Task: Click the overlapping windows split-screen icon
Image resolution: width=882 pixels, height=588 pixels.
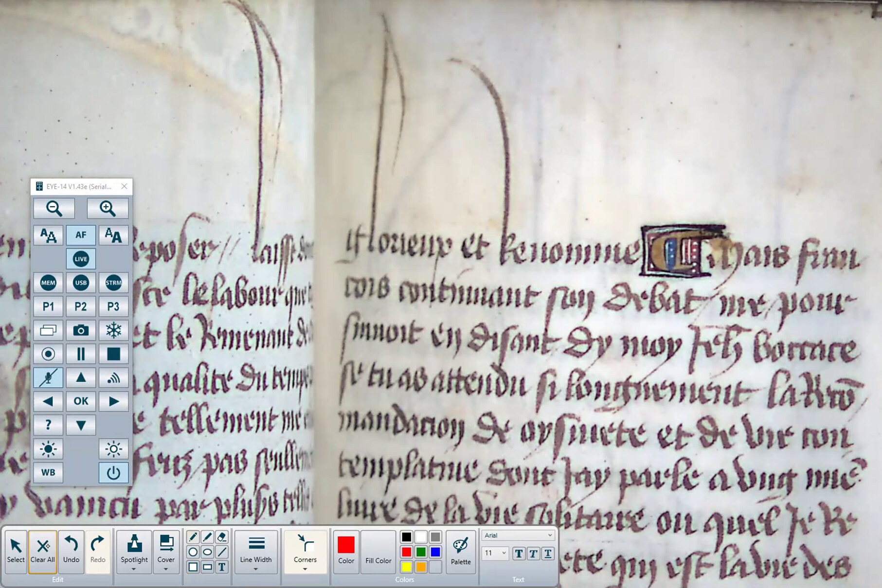Action: pos(48,330)
